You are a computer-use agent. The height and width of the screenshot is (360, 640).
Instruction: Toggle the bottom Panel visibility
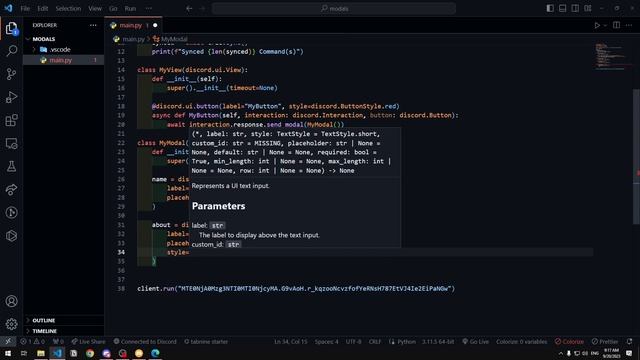(x=562, y=8)
